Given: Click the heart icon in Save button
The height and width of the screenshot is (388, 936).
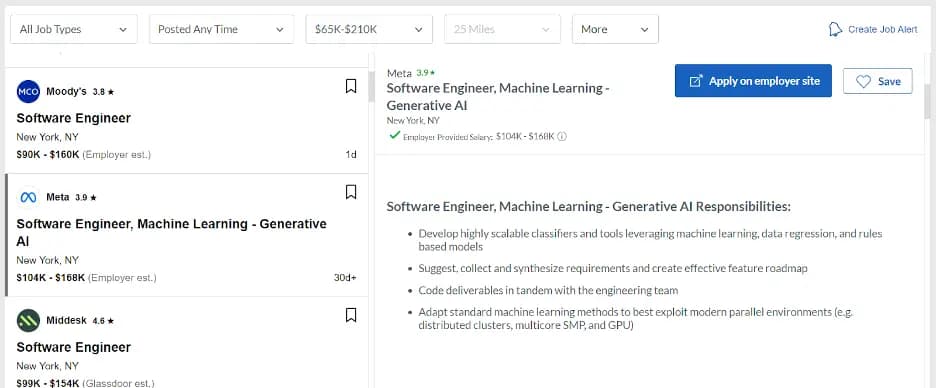Looking at the screenshot, I should coord(863,82).
